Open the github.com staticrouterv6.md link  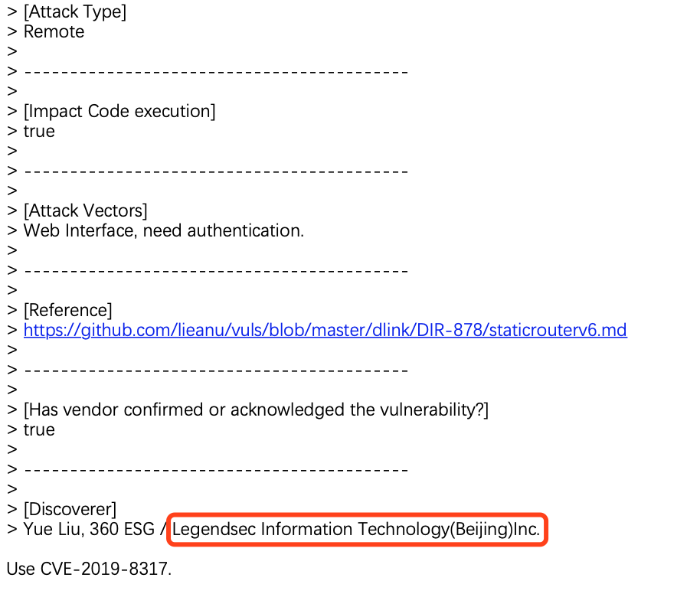325,330
